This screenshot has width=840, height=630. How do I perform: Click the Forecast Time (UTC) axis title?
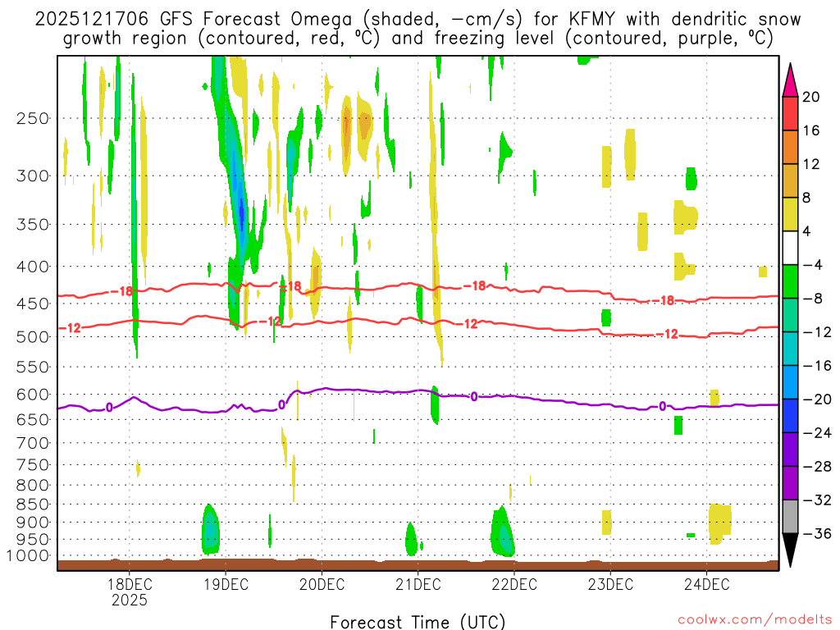[418, 622]
